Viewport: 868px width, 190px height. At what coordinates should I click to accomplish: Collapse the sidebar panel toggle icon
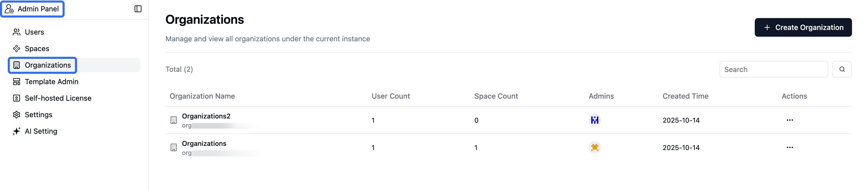(x=138, y=9)
